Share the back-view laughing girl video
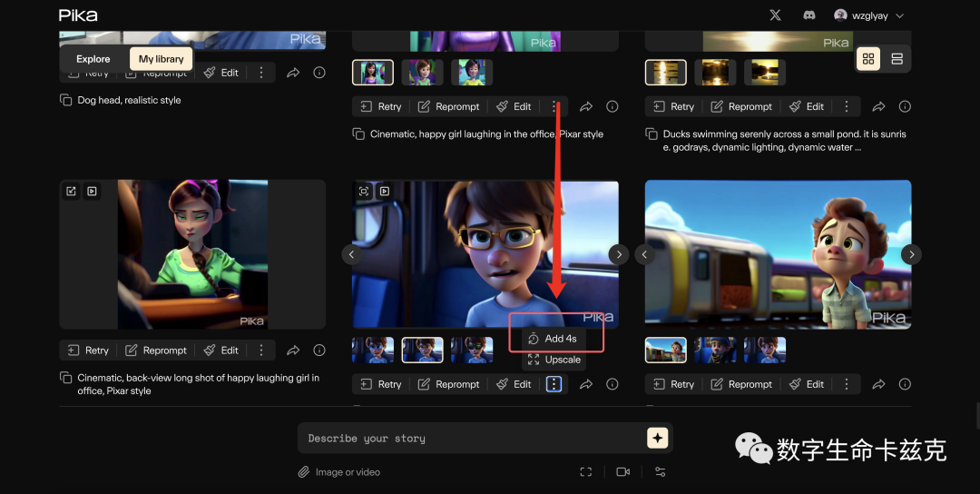 click(293, 351)
